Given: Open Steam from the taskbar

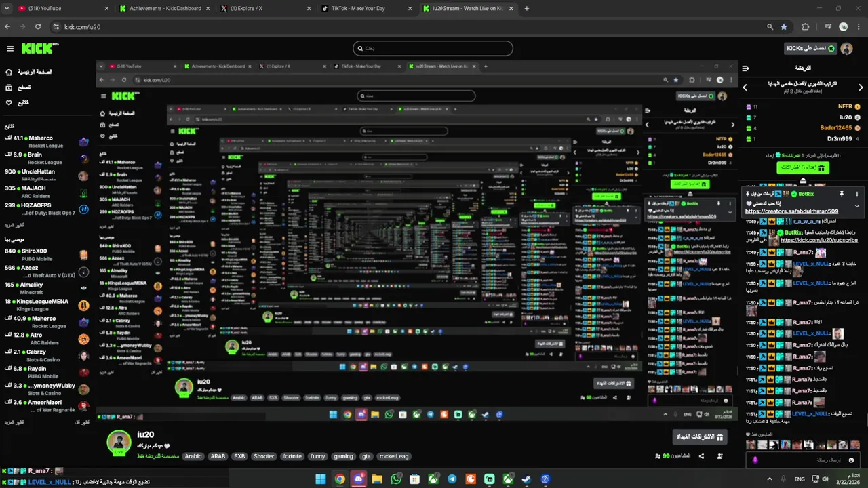Looking at the screenshot, I should (x=526, y=479).
